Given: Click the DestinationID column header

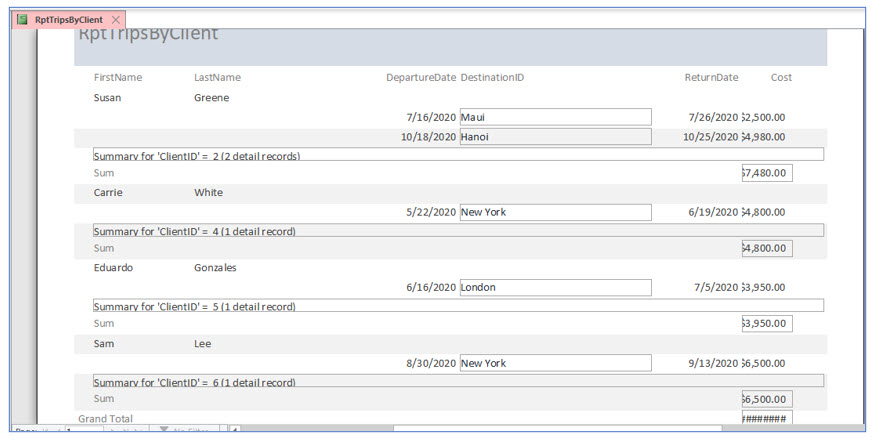Looking at the screenshot, I should 492,78.
